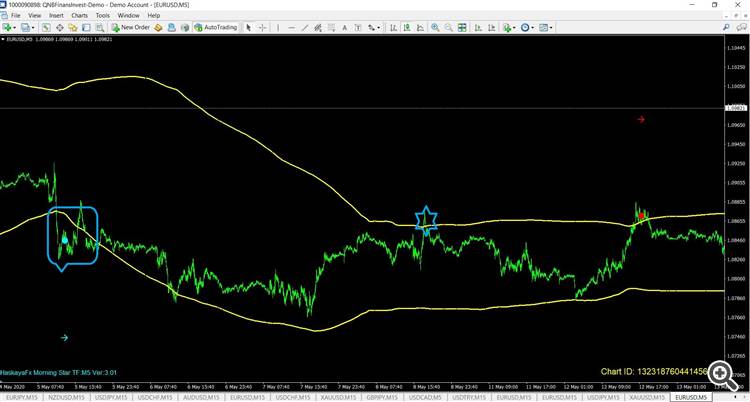This screenshot has width=750, height=402.
Task: Expand the New Chart dropdown arrow
Action: (x=15, y=28)
